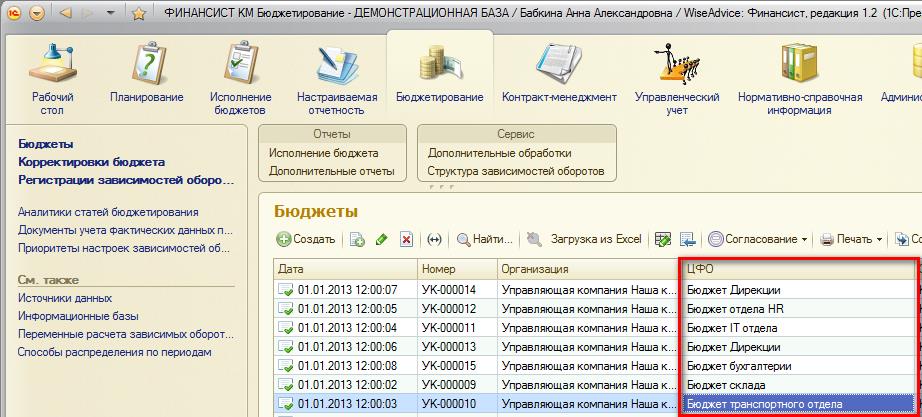This screenshot has width=922, height=417.
Task: Open Регистрации зависимостей оборо... link
Action: click(x=126, y=180)
